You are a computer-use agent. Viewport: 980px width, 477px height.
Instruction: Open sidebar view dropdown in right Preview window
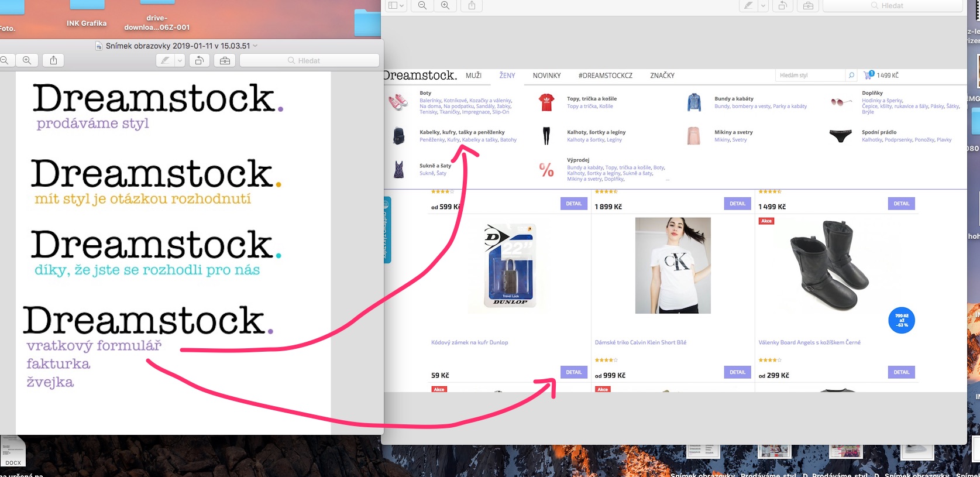pos(396,5)
